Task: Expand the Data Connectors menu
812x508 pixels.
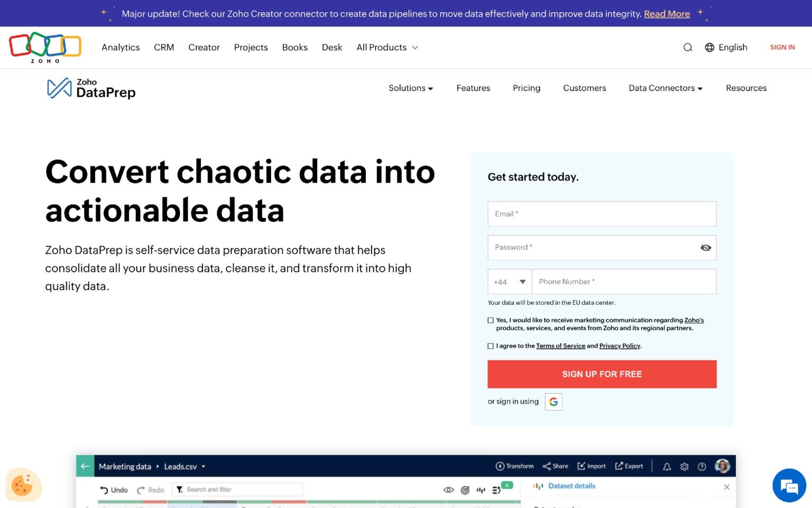Action: (x=665, y=88)
